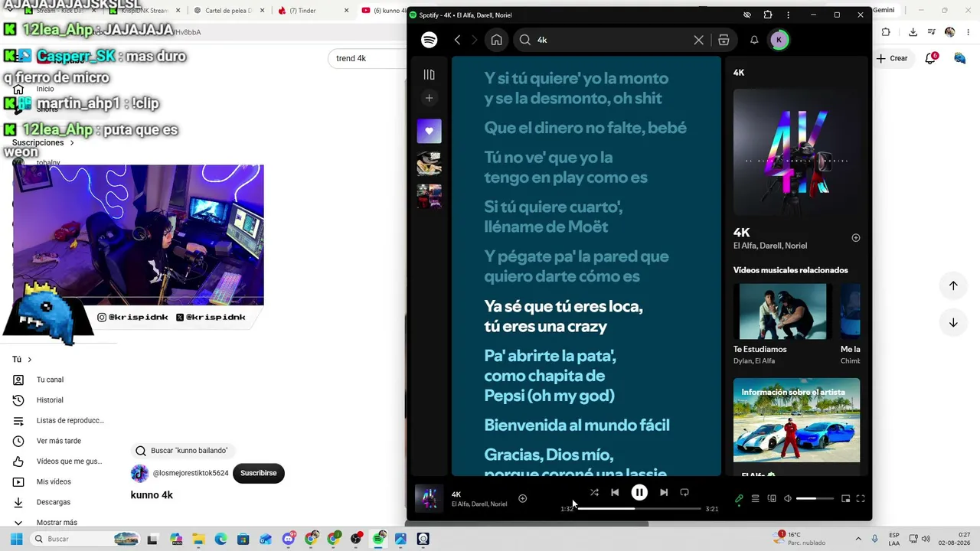This screenshot has height=551, width=980.
Task: Click the @losmejorestiktok5624 channel name
Action: pyautogui.click(x=191, y=473)
